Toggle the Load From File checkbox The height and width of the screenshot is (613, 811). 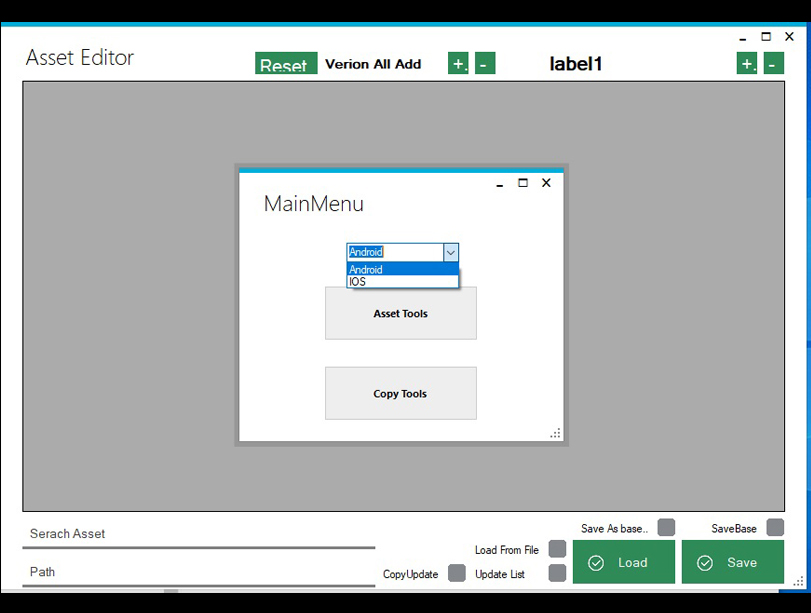(557, 549)
